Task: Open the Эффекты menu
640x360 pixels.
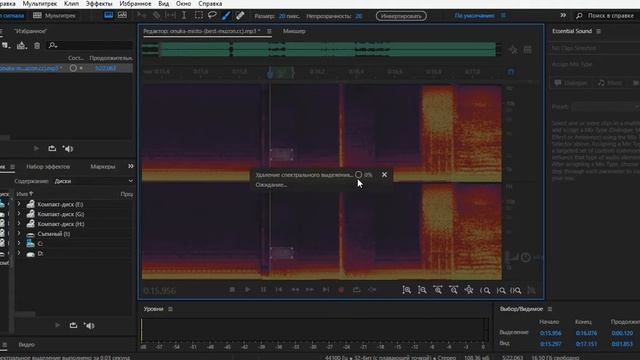Action: click(99, 4)
